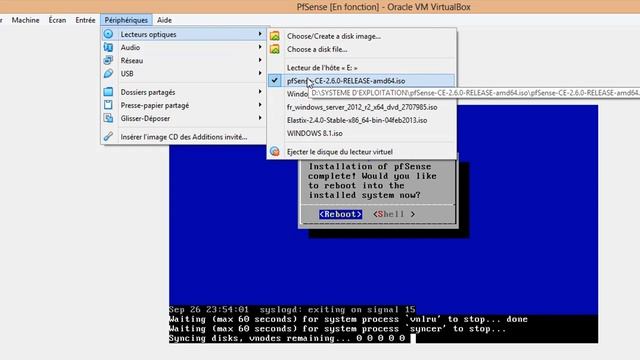This screenshot has width=640, height=360.
Task: Click the Choose a disk file icon
Action: (275, 49)
